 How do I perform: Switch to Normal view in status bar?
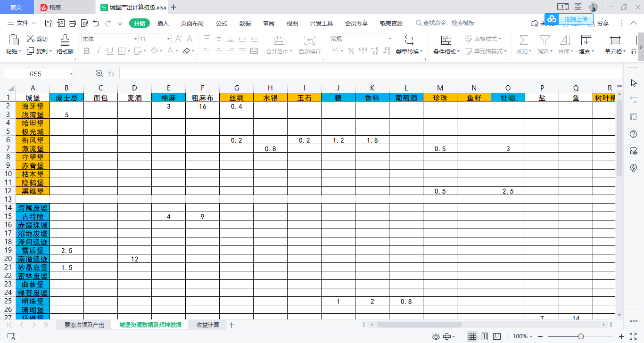(472, 336)
